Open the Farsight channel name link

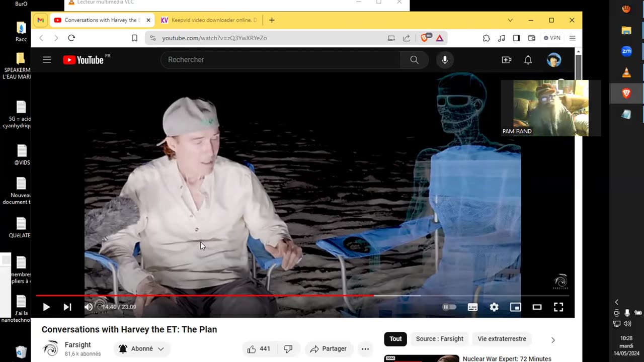(x=78, y=345)
